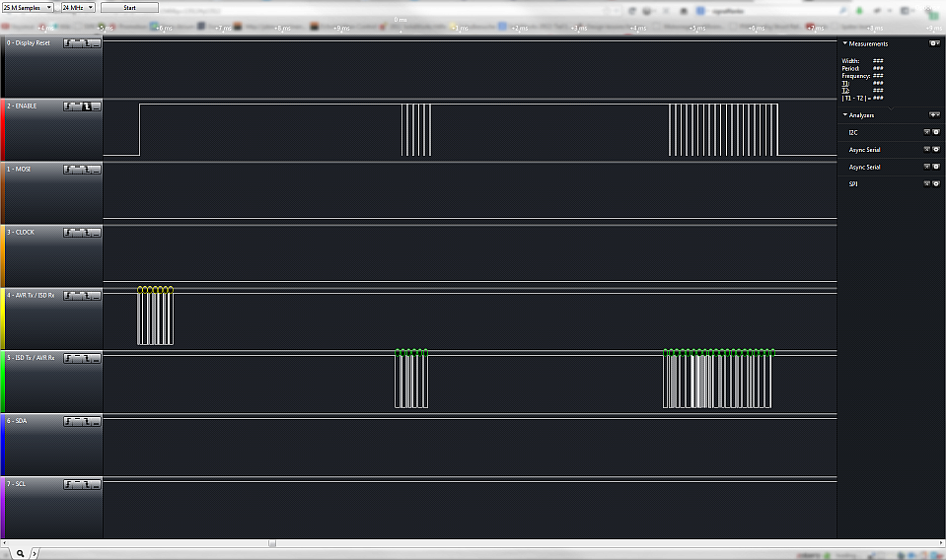Select the first Async Serial analyzer row
This screenshot has height=560, width=946.
pos(891,149)
